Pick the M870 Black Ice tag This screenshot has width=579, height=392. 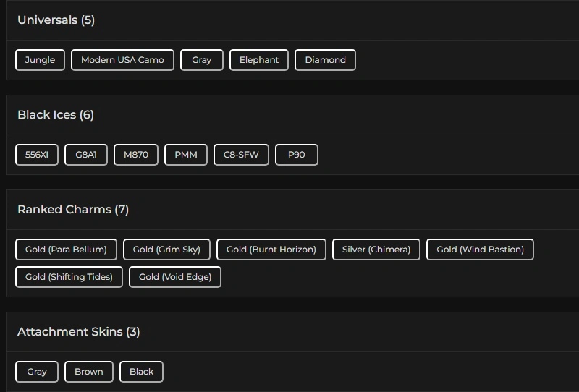click(136, 155)
